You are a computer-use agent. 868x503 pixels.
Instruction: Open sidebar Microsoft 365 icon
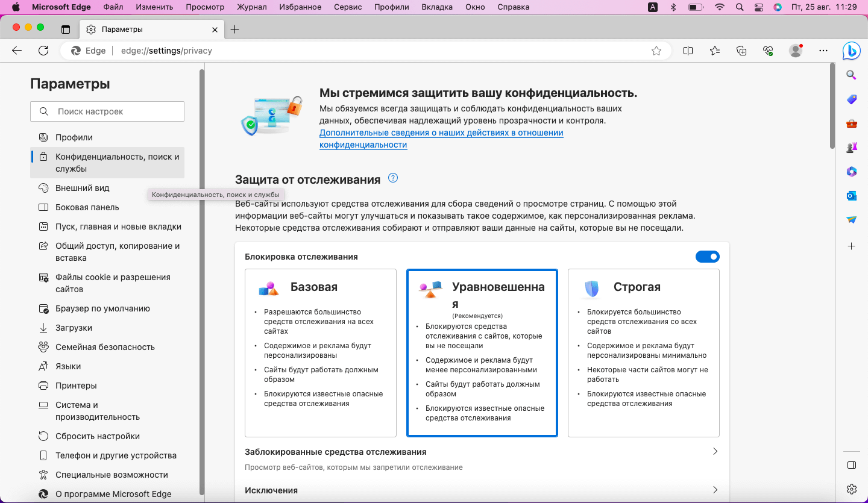coord(851,172)
